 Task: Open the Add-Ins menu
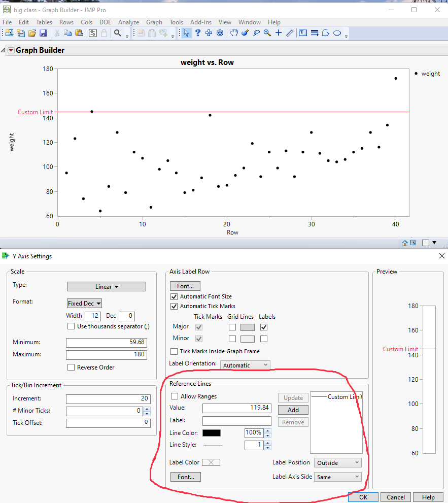(x=200, y=22)
